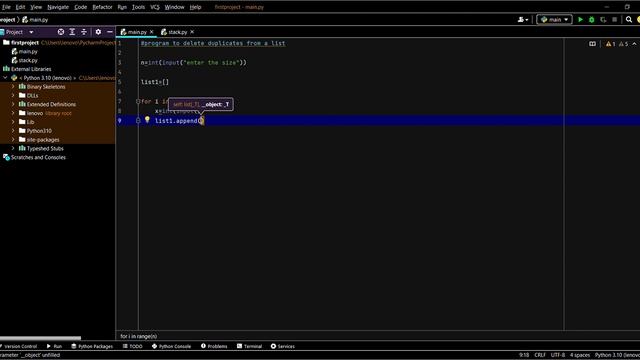Close the stack.py editor tab

pyautogui.click(x=192, y=32)
